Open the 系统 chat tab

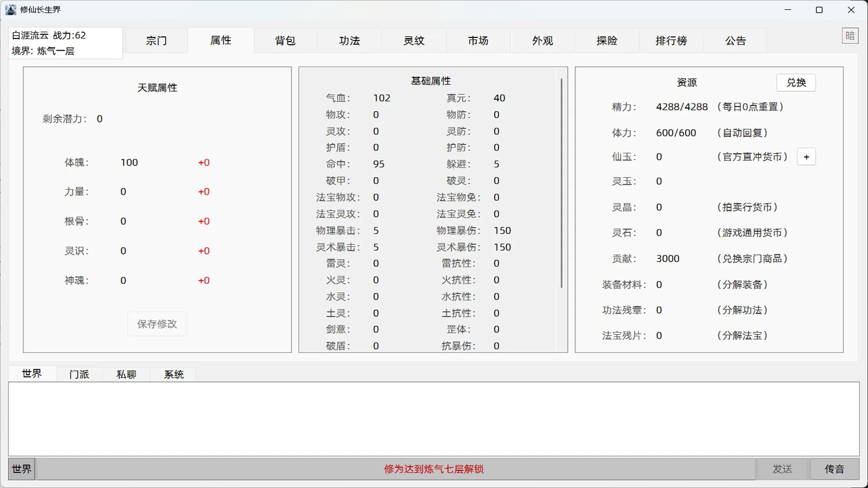(x=174, y=375)
